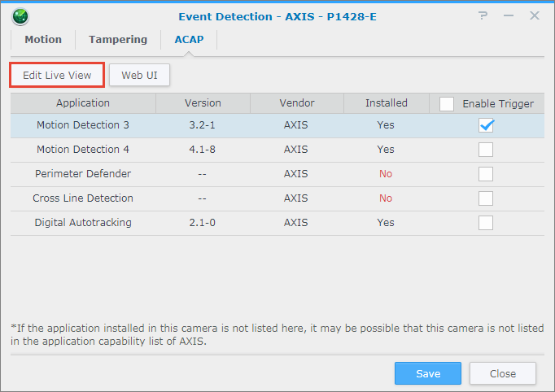Uncheck trigger for Motion Detection 3
Image resolution: width=555 pixels, height=392 pixels.
click(x=486, y=125)
